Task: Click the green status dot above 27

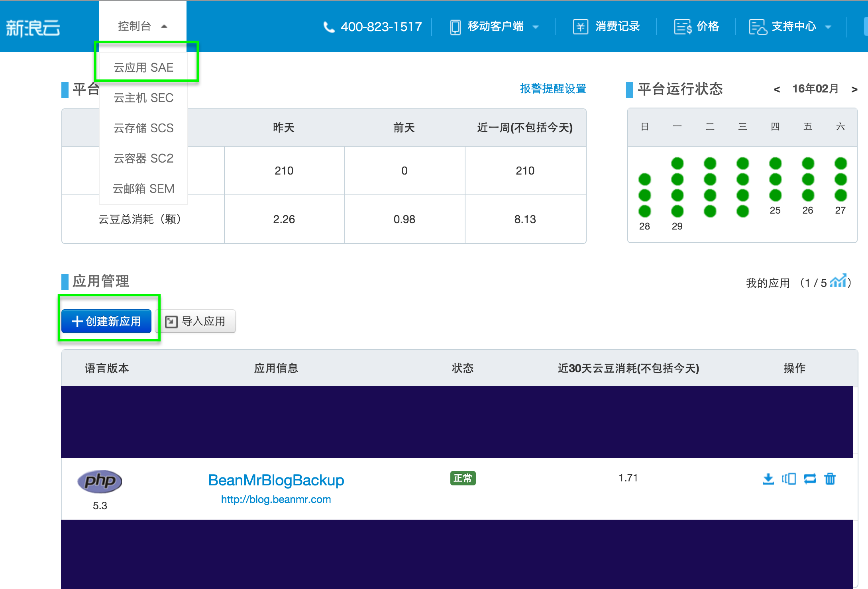Action: point(841,195)
